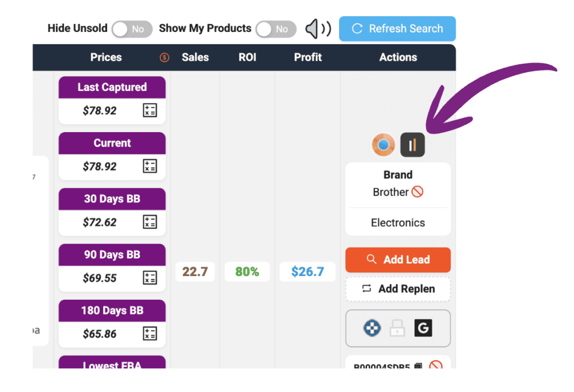574x392 pixels.
Task: Toggle the Show My Products switch
Action: pyautogui.click(x=276, y=29)
